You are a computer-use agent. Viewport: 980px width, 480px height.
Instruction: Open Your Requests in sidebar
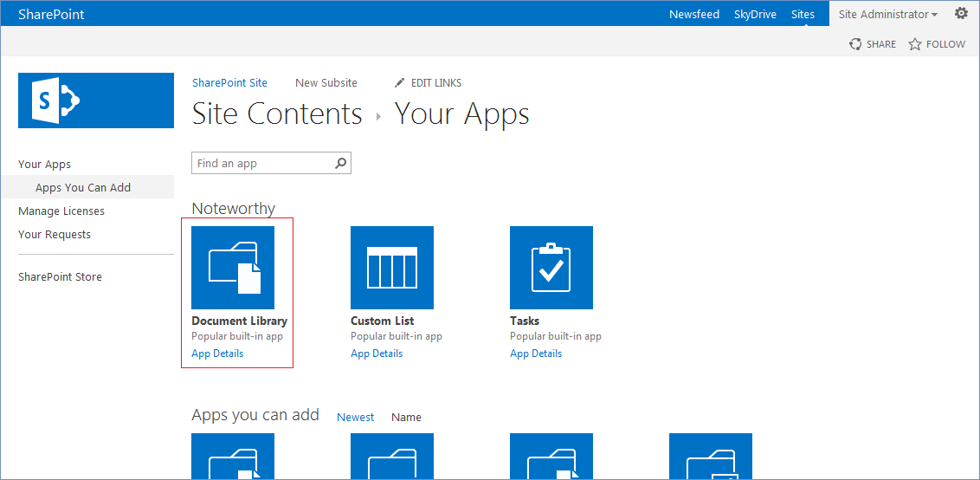(55, 234)
